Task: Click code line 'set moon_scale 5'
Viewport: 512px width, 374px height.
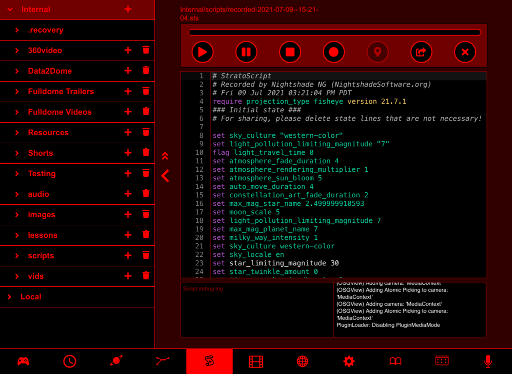Action: click(x=246, y=212)
